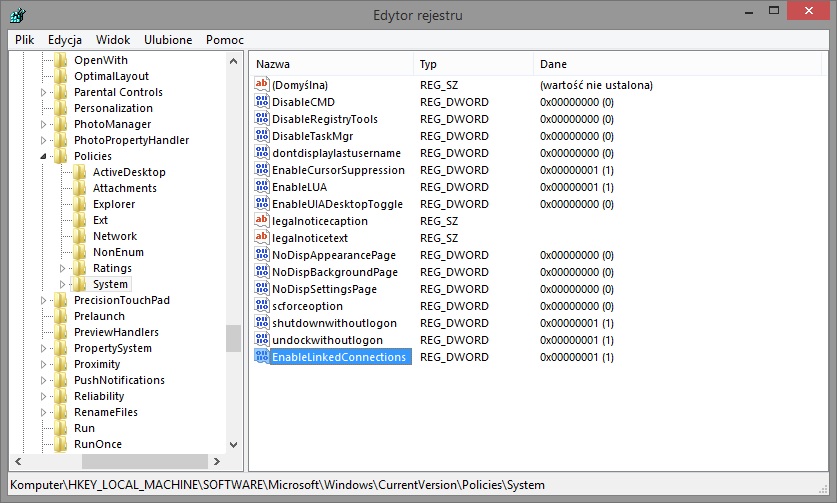
Task: Sort by the Dane column header
Action: click(677, 64)
